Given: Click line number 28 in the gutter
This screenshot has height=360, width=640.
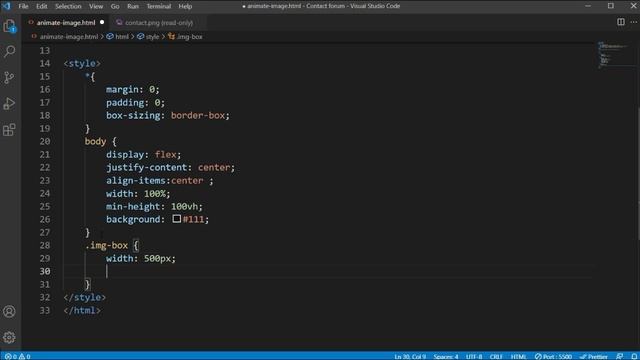Looking at the screenshot, I should click(x=45, y=245).
